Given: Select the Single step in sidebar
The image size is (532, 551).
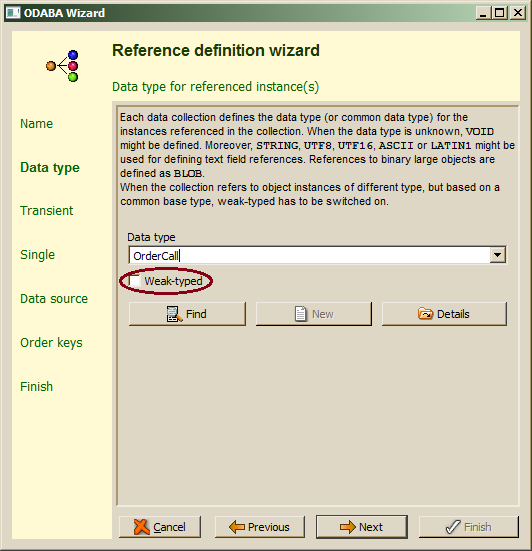Looking at the screenshot, I should [38, 255].
